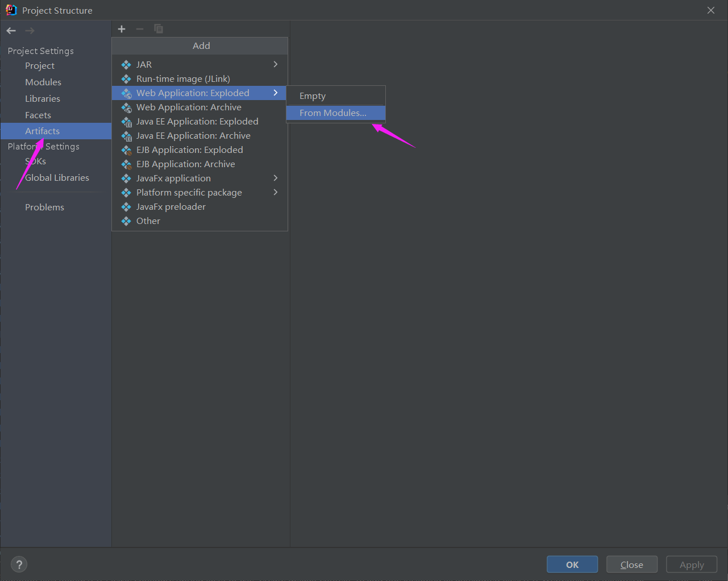Expand the JAR submenu arrow
Viewport: 728px width, 581px height.
click(x=276, y=64)
